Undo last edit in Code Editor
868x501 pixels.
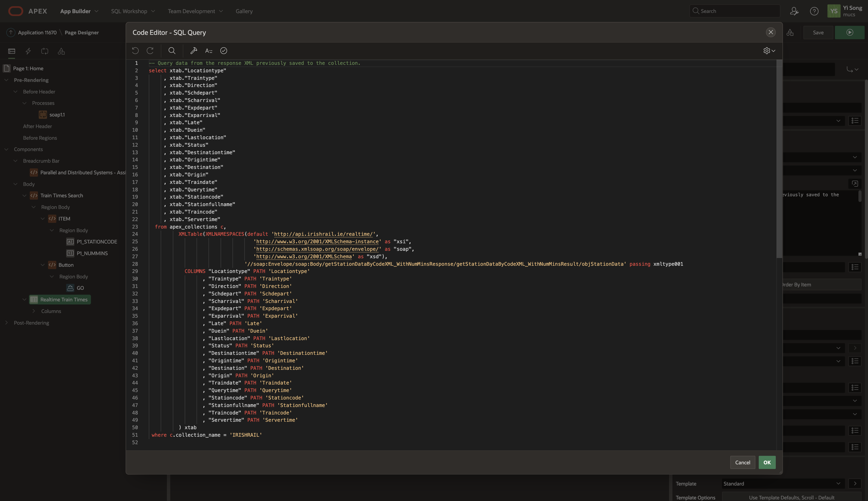click(x=135, y=51)
